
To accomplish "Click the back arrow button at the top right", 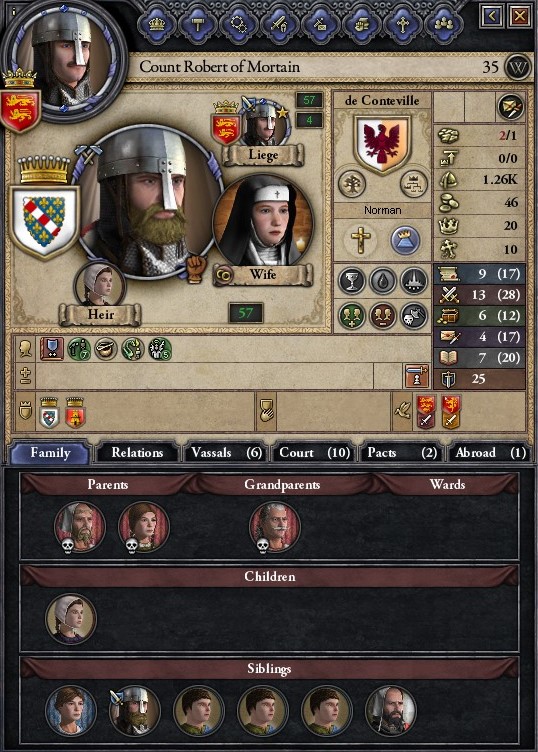I will tap(492, 17).
